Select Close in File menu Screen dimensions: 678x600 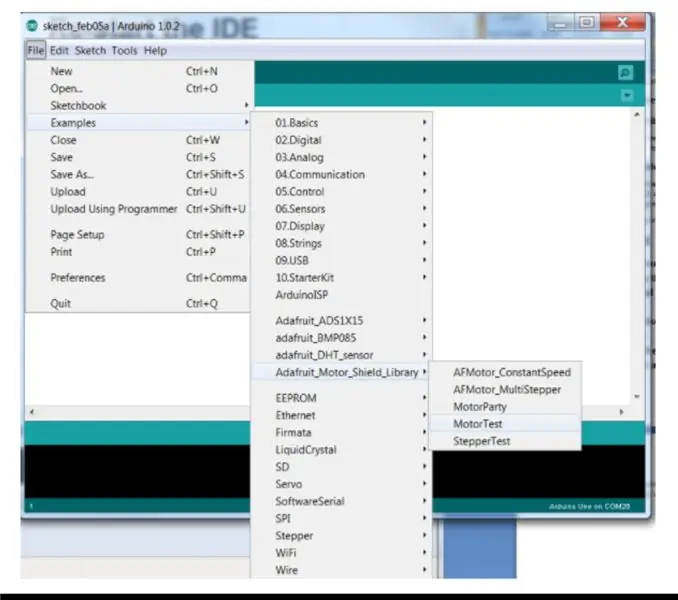pyautogui.click(x=138, y=140)
